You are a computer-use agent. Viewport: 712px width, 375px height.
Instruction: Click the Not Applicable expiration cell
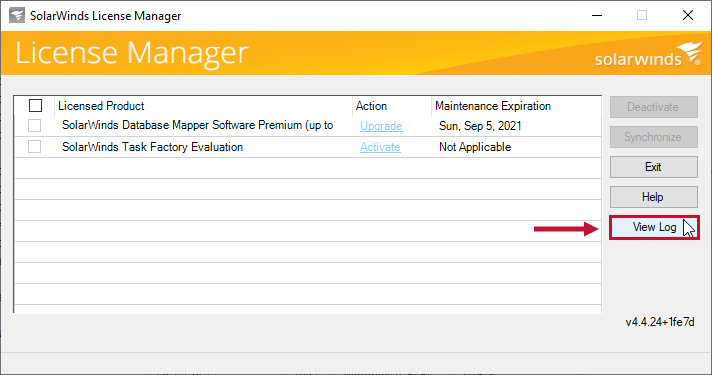[x=475, y=147]
